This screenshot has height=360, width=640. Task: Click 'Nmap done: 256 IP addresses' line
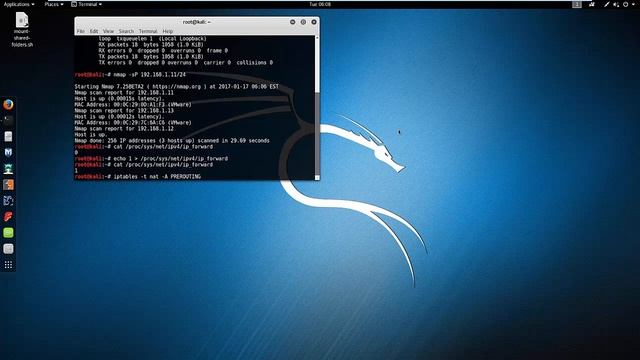(172, 140)
